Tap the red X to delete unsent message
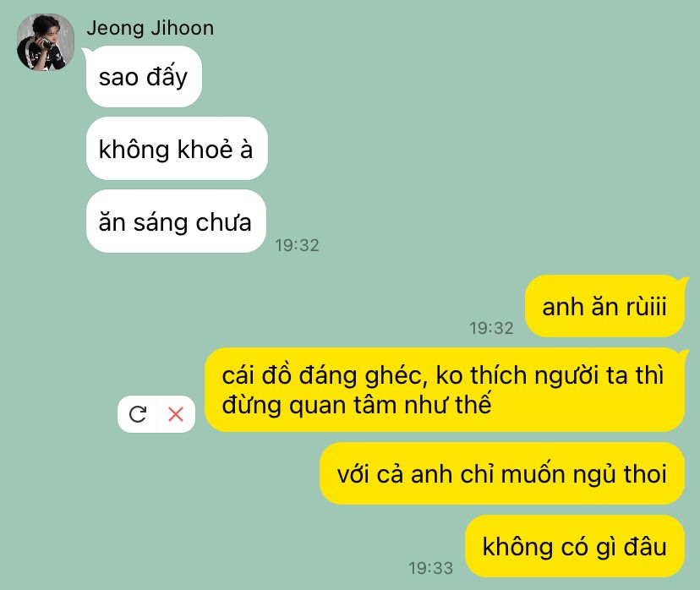 (176, 414)
